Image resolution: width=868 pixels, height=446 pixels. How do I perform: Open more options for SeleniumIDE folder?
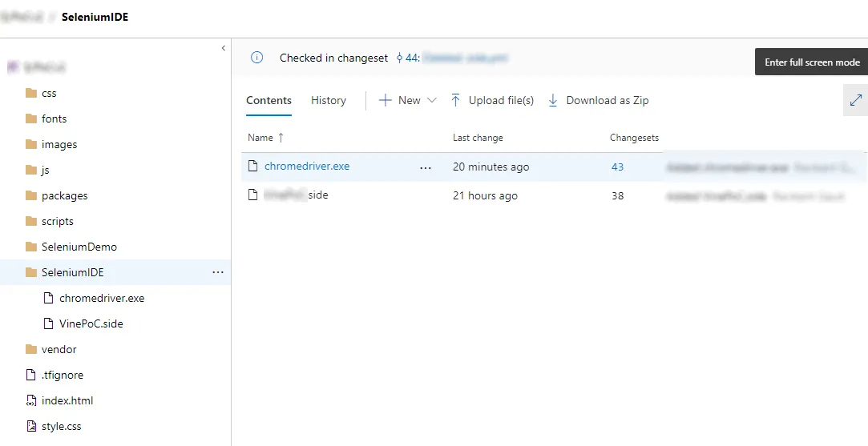point(218,272)
